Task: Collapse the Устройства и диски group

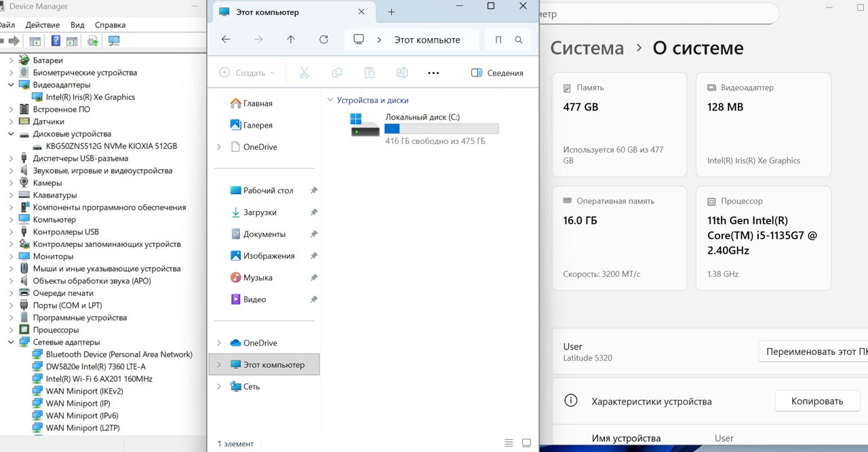Action: 330,100
